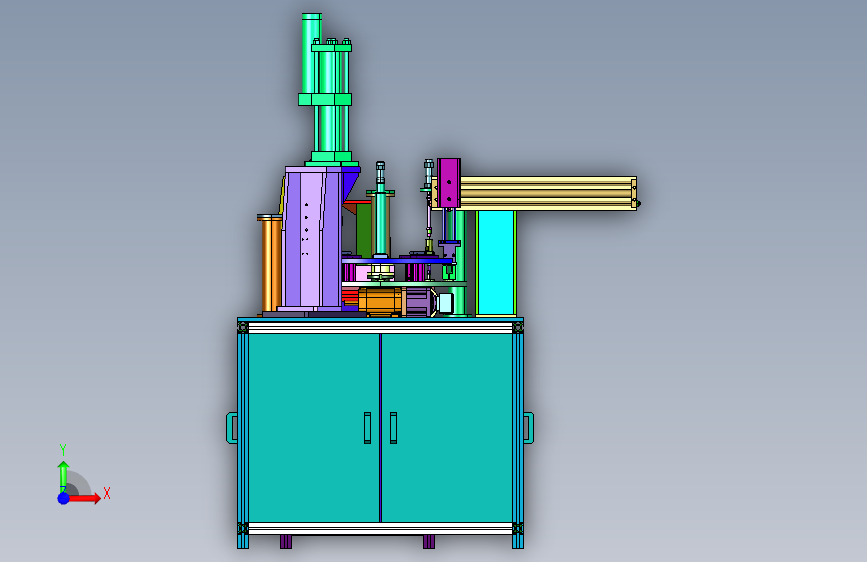
Task: Select the yellow horizontal aluminum beam
Action: [x=547, y=193]
